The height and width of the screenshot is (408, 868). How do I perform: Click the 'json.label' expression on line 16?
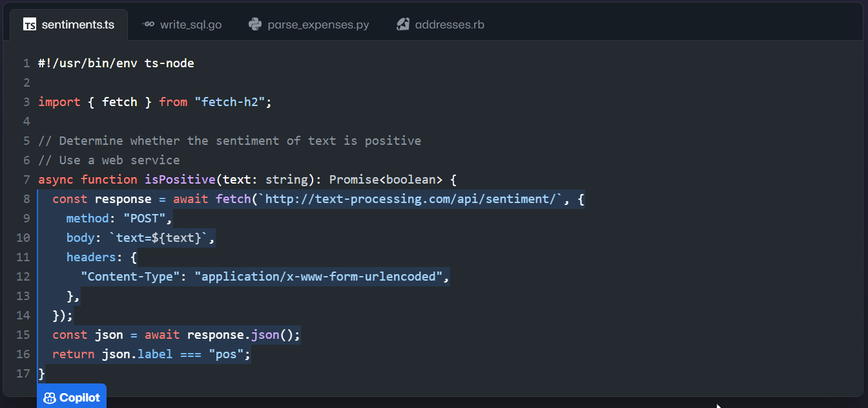pos(138,354)
